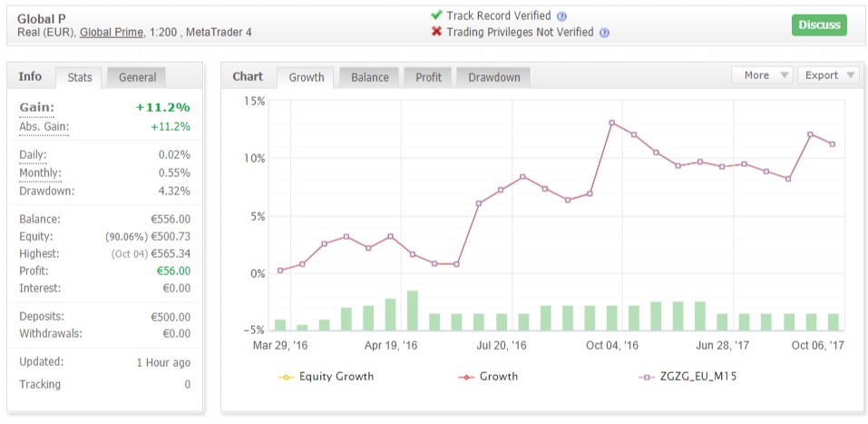Switch chart to Balance tab
Screen dimensions: 868x424
370,77
